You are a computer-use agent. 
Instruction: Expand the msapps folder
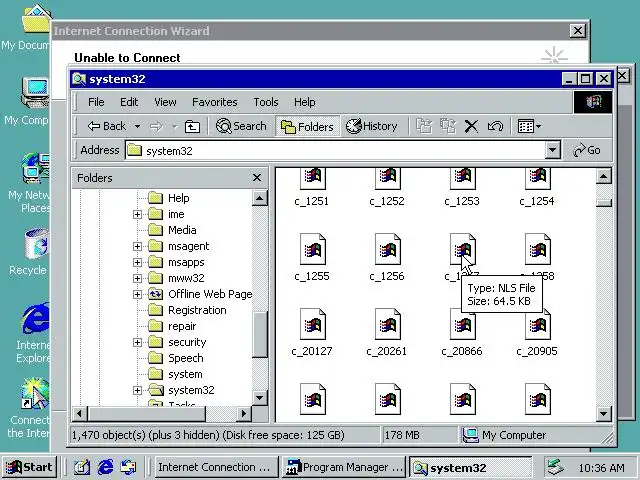138,262
